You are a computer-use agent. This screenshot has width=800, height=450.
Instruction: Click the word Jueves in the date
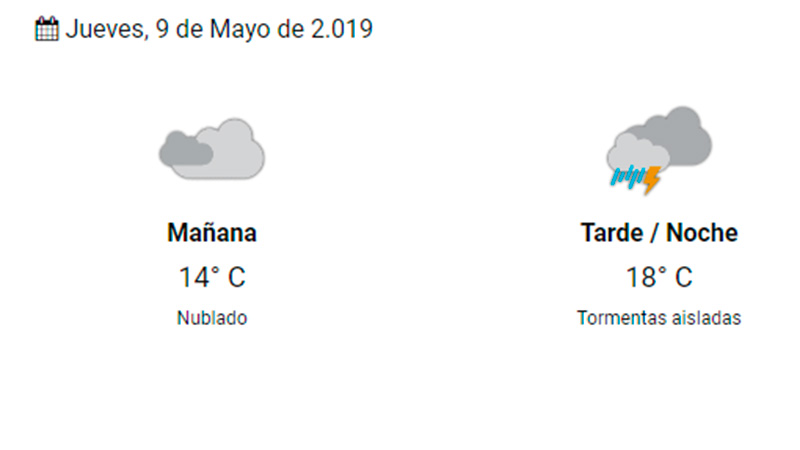click(107, 29)
